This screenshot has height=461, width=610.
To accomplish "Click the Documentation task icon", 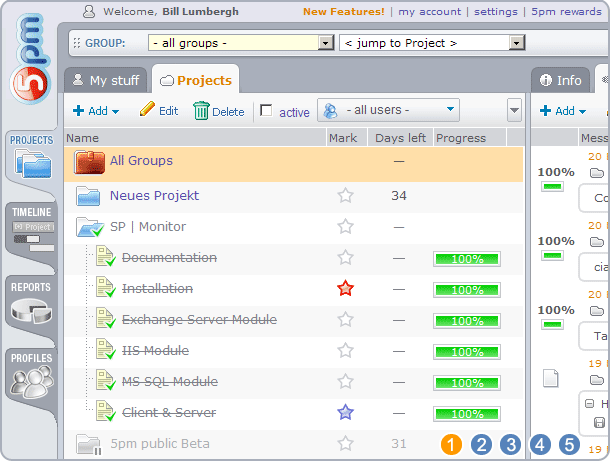I will pos(105,256).
